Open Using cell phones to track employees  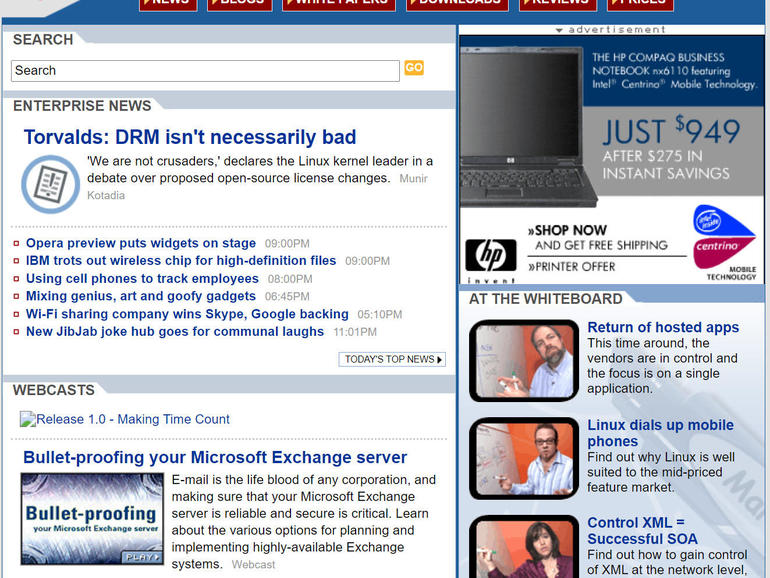click(142, 278)
